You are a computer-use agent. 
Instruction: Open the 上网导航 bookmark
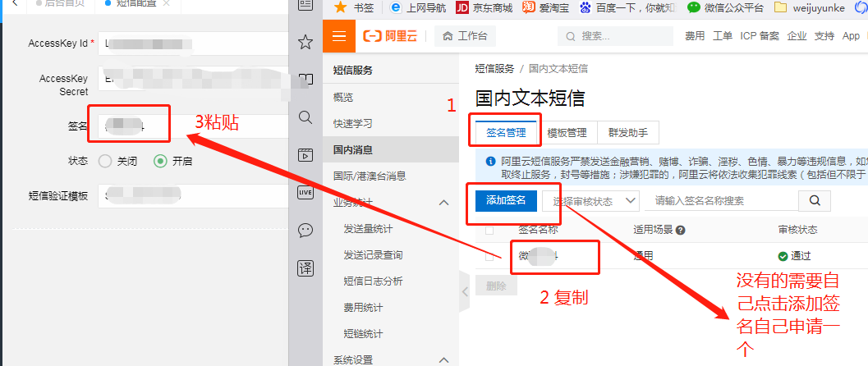(419, 7)
